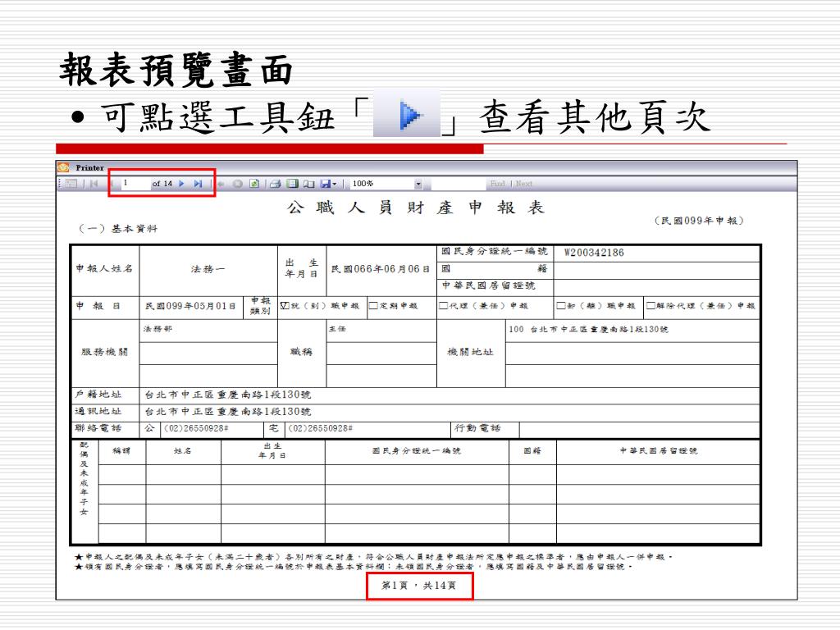This screenshot has height=630, width=840.
Task: Click the next page arrow in toolbar
Action: (181, 184)
